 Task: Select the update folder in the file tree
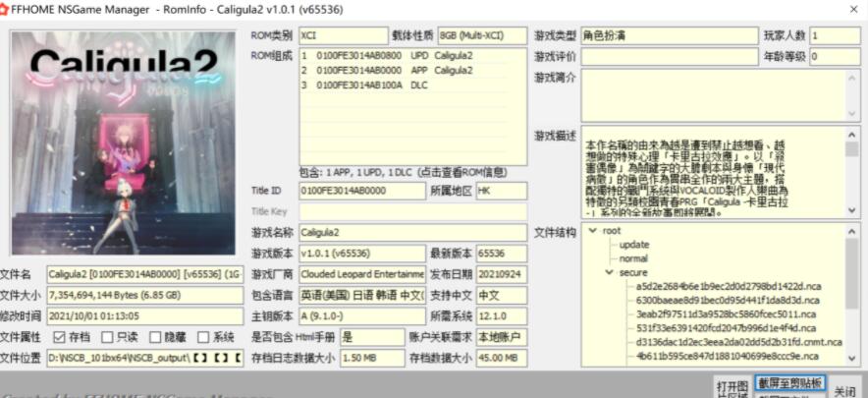point(634,245)
